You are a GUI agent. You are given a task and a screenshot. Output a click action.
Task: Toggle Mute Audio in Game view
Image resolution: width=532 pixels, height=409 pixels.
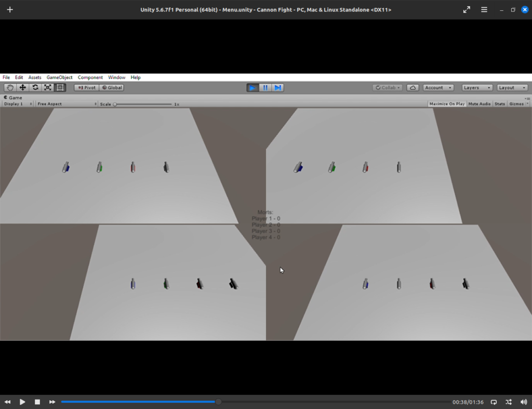click(479, 104)
